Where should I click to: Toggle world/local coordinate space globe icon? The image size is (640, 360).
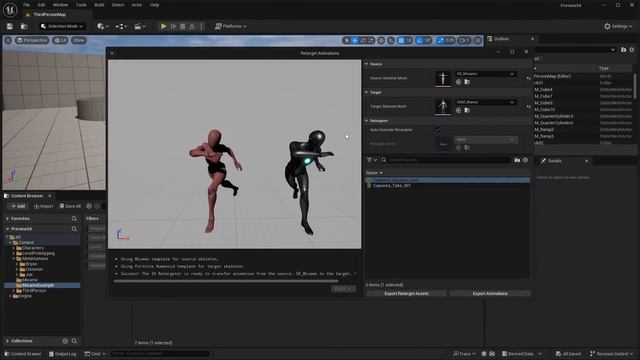[381, 40]
